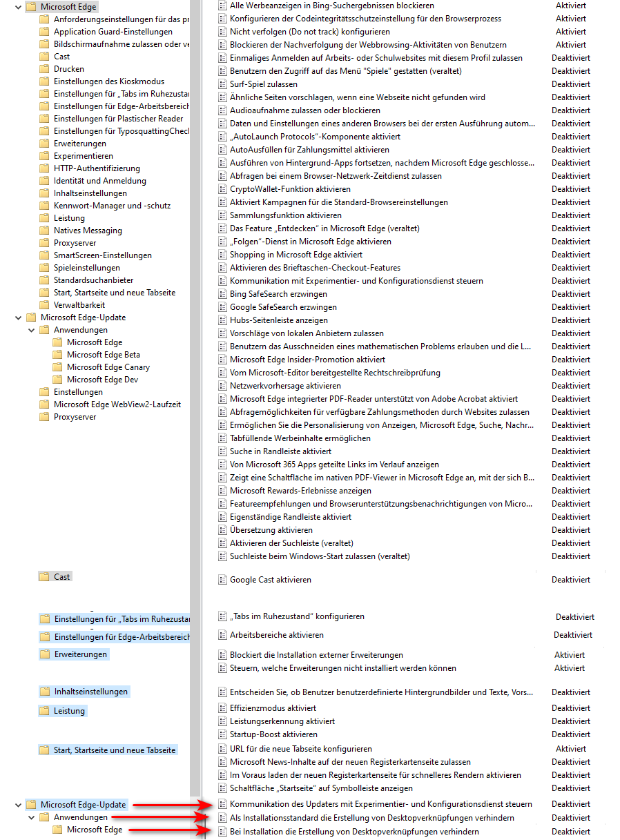Click the folder icon beside Microsoft Edge Canary
The width and height of the screenshot is (620, 840).
coord(57,367)
